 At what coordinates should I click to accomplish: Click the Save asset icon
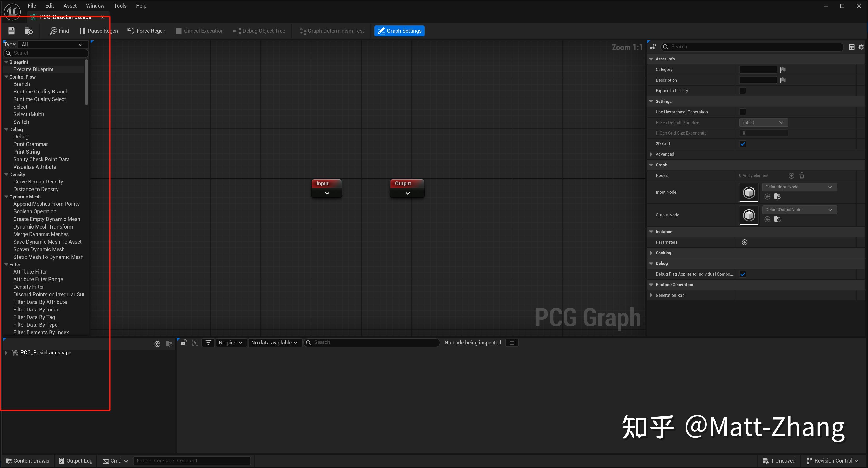(x=12, y=31)
